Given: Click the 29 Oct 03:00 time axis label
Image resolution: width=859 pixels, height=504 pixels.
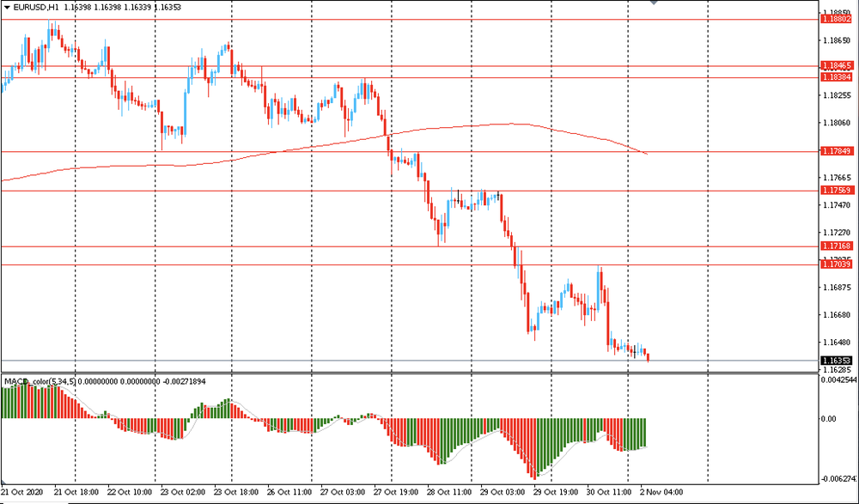Looking at the screenshot, I should [503, 492].
